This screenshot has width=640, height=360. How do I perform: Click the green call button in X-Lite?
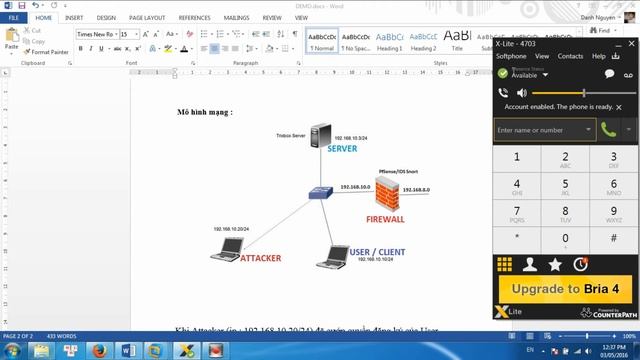click(x=608, y=130)
